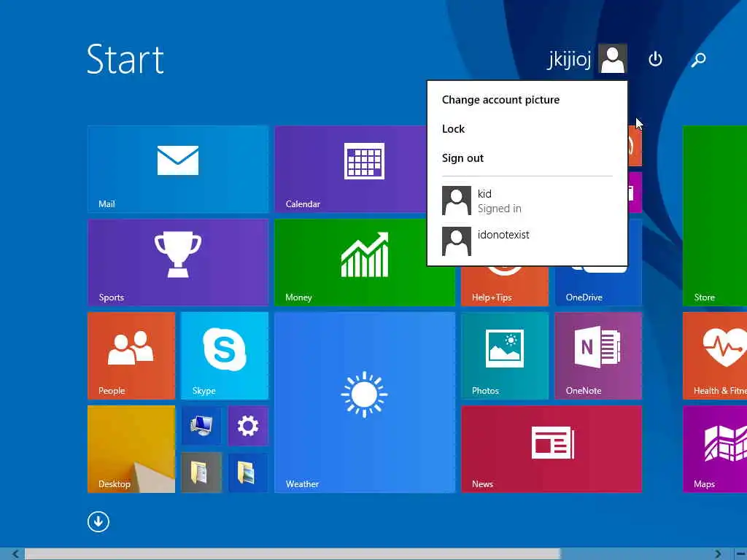Open the Pictures folder small tile
This screenshot has height=560, width=747.
248,472
